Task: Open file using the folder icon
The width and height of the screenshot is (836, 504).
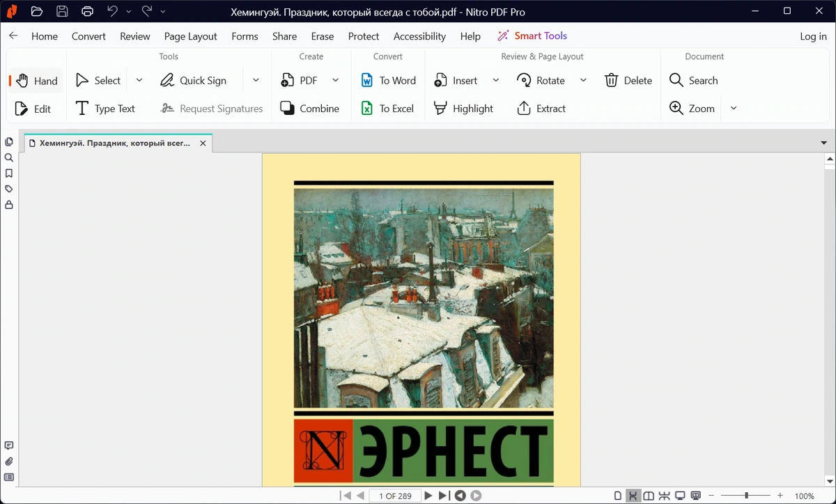Action: coord(37,11)
